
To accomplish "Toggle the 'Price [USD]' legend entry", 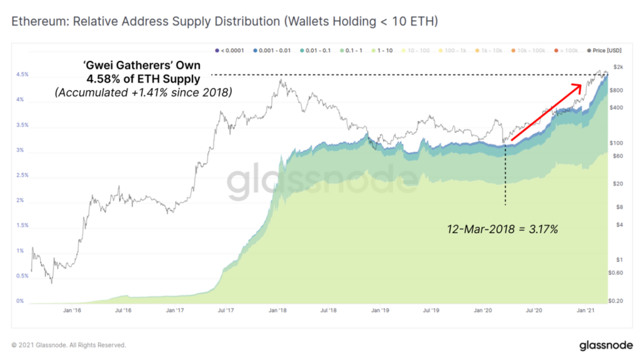I will [604, 50].
